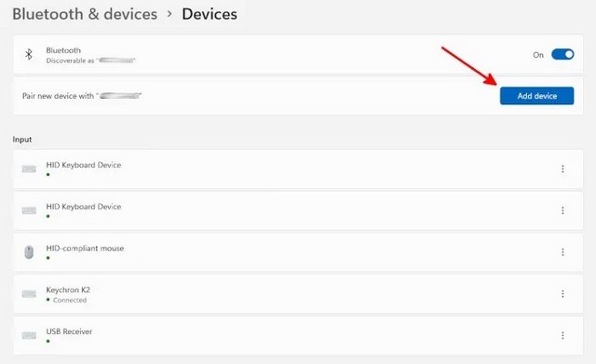
Task: Go back to Bluetooth & devices breadcrumb
Action: click(85, 14)
